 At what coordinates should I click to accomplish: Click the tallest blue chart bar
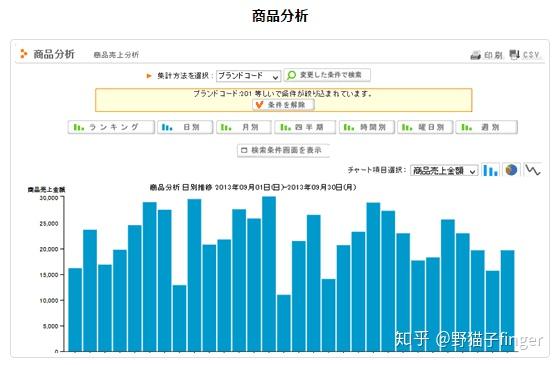pyautogui.click(x=269, y=274)
